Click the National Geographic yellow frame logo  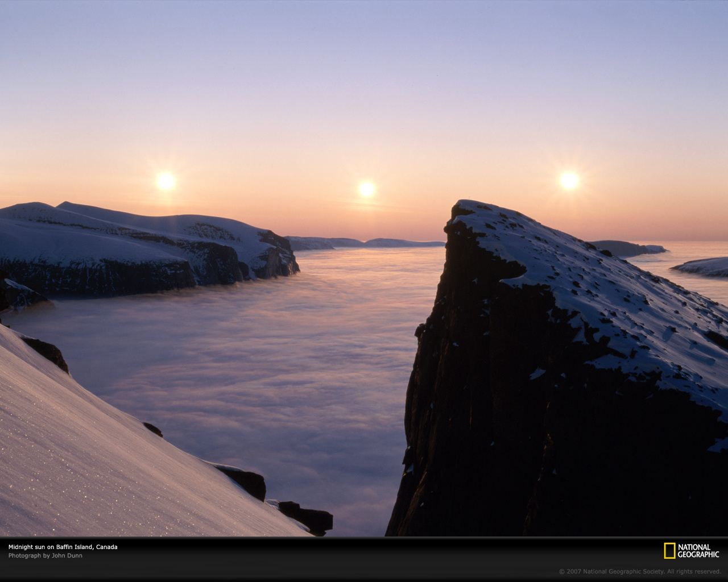coord(669,551)
